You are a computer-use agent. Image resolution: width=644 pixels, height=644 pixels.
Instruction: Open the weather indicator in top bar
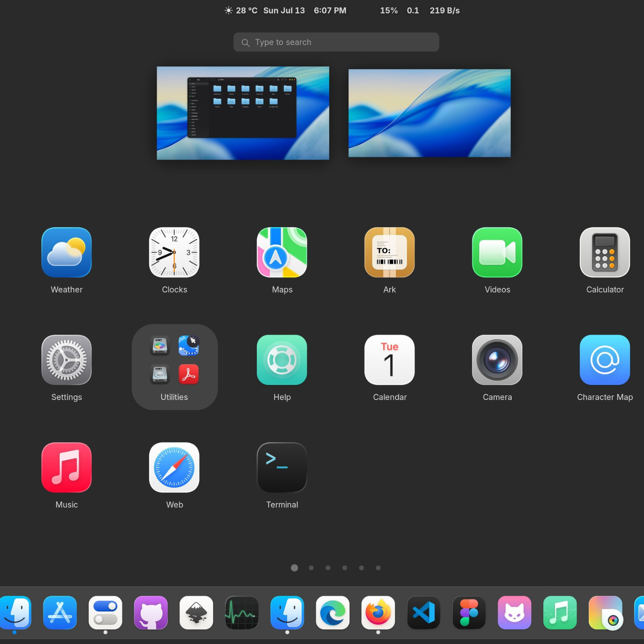(x=241, y=10)
